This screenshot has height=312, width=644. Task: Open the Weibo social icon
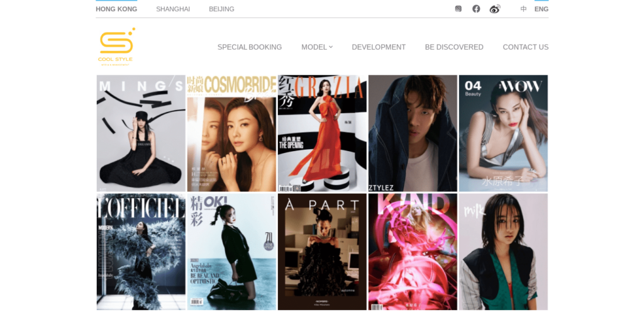pyautogui.click(x=495, y=9)
